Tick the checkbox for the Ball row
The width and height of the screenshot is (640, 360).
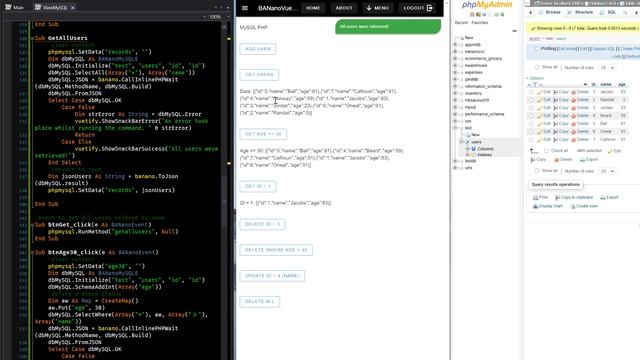coord(531,124)
